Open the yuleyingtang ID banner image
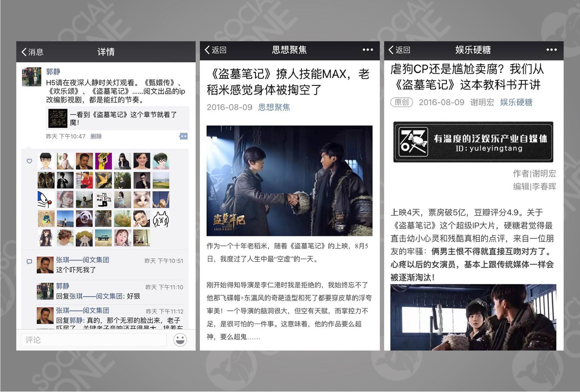The width and height of the screenshot is (580, 392). (x=473, y=142)
